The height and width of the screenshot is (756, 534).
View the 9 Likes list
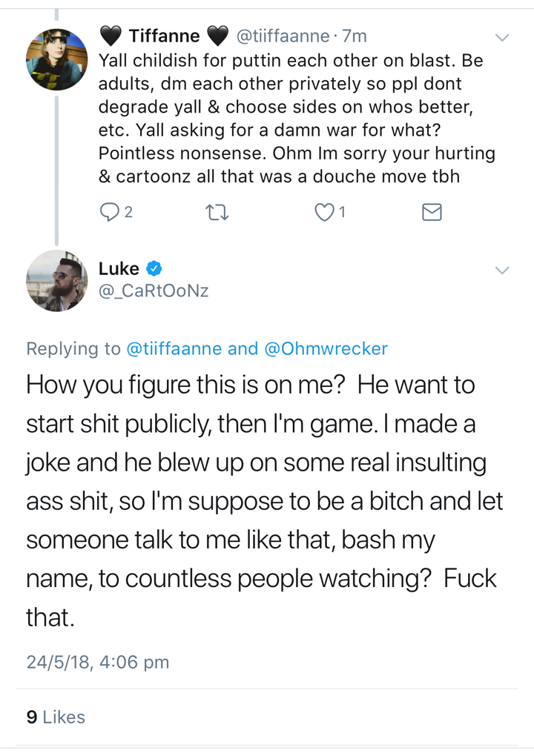(x=56, y=717)
